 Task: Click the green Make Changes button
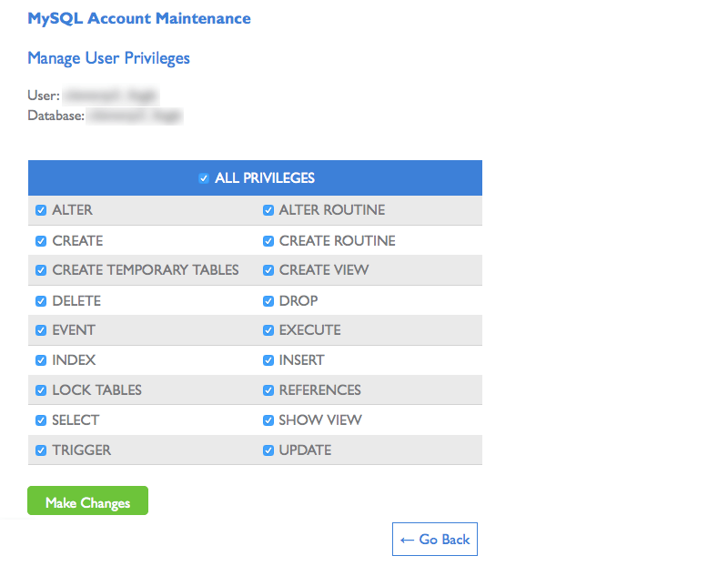(87, 501)
